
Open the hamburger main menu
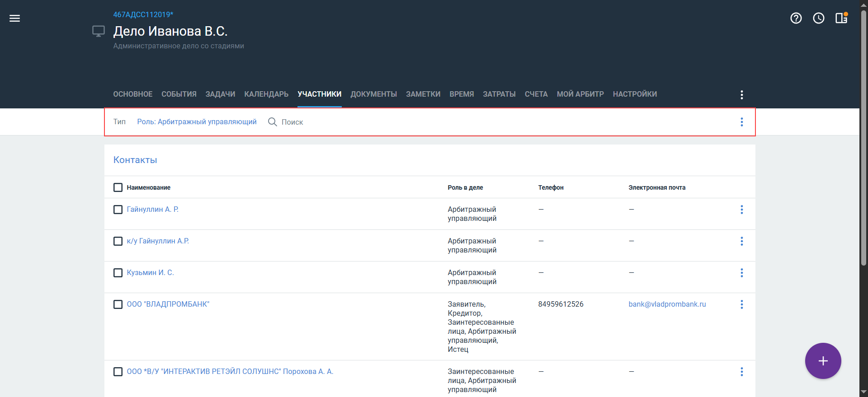pos(14,18)
